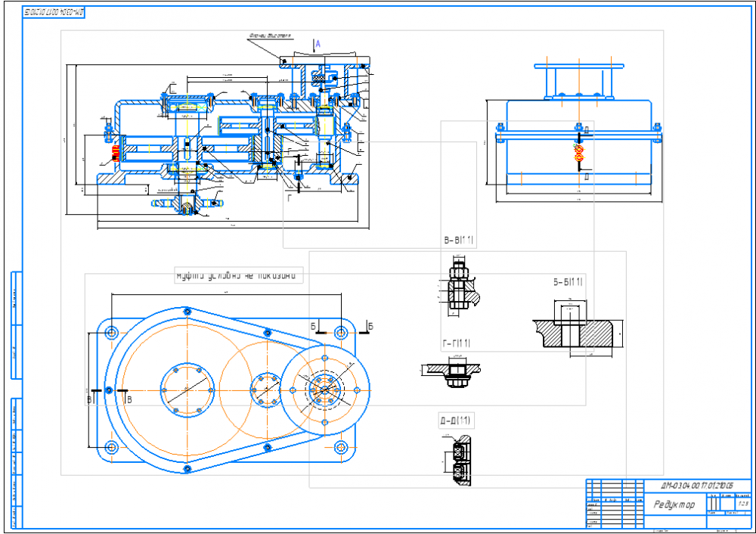Click the red plug on the section view's left
The image size is (756, 534).
115,154
